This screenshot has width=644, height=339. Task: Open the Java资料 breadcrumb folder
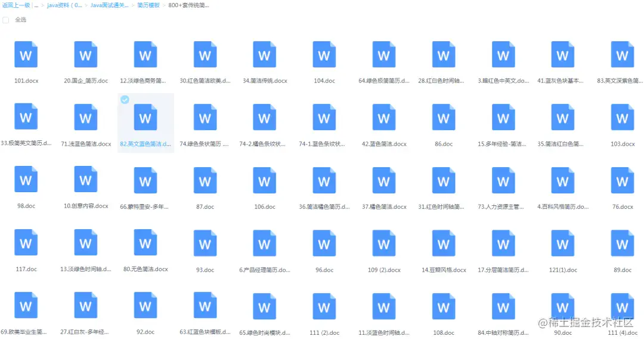pyautogui.click(x=64, y=5)
